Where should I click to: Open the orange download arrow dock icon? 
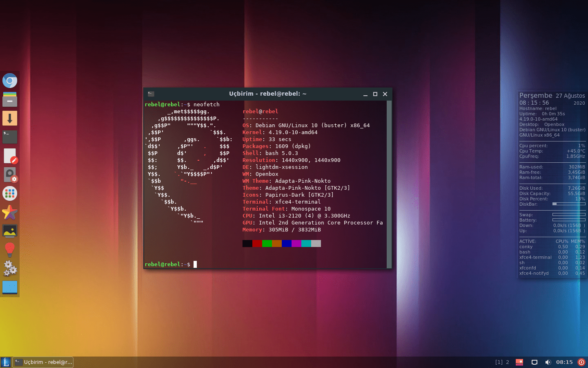point(10,118)
